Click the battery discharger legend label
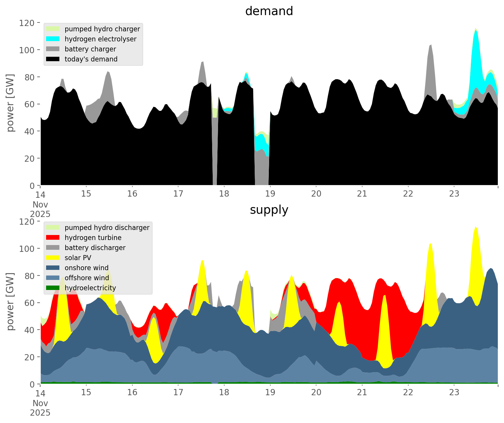The height and width of the screenshot is (423, 504). tap(95, 248)
